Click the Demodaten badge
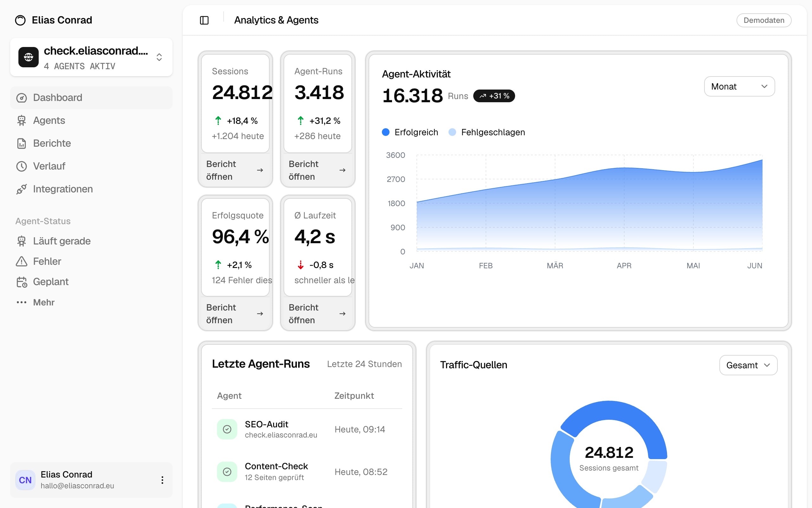Viewport: 812px width, 508px height. [764, 20]
